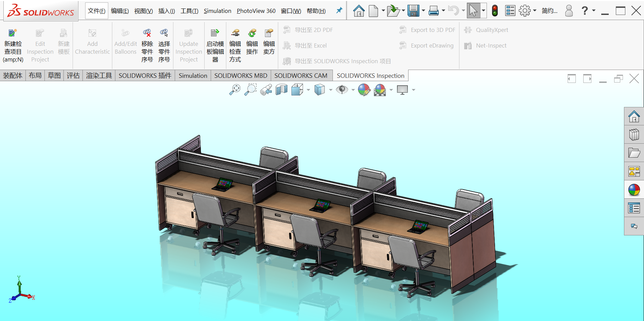
Task: Expand the Options gear dropdown arrow
Action: click(535, 11)
